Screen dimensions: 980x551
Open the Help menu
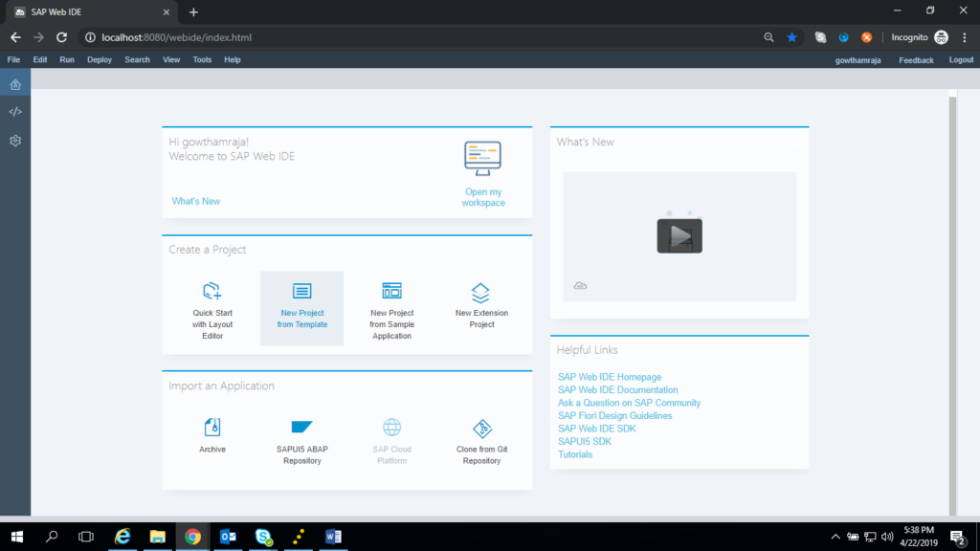[232, 60]
